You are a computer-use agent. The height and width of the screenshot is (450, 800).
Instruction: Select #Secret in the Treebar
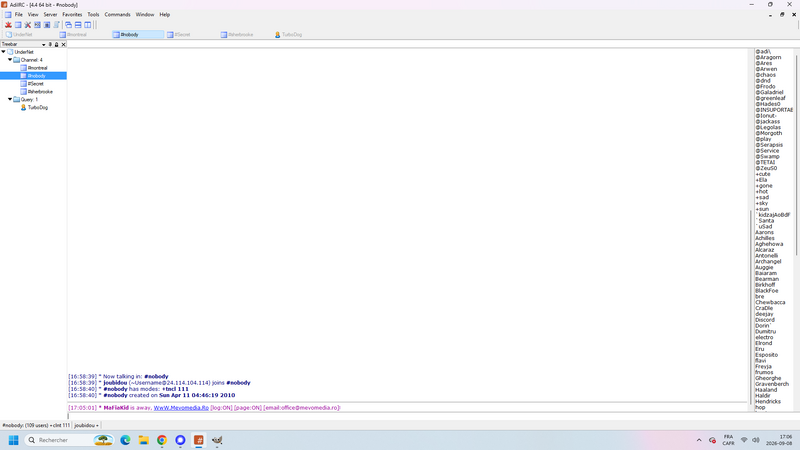(35, 84)
